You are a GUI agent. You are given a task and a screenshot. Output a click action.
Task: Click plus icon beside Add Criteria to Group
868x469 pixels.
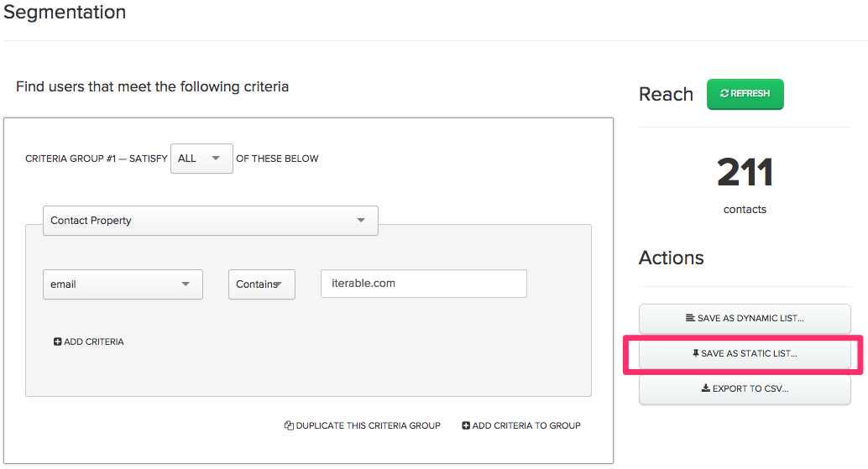(x=466, y=425)
